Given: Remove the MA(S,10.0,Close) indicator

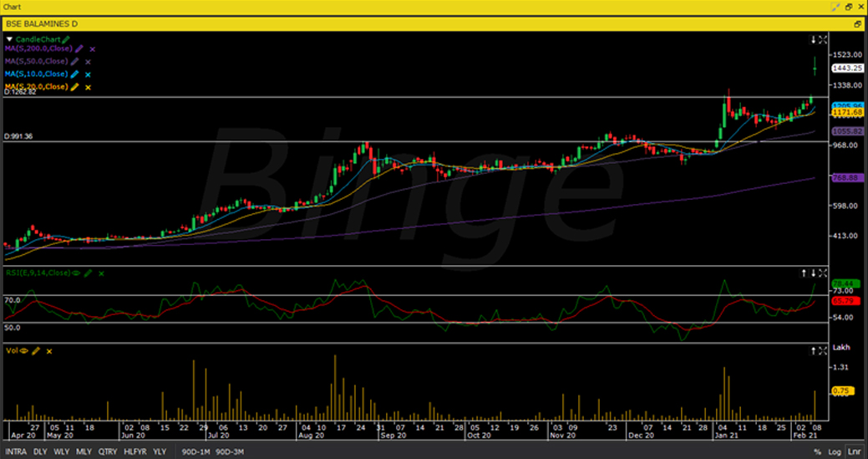Looking at the screenshot, I should [88, 74].
